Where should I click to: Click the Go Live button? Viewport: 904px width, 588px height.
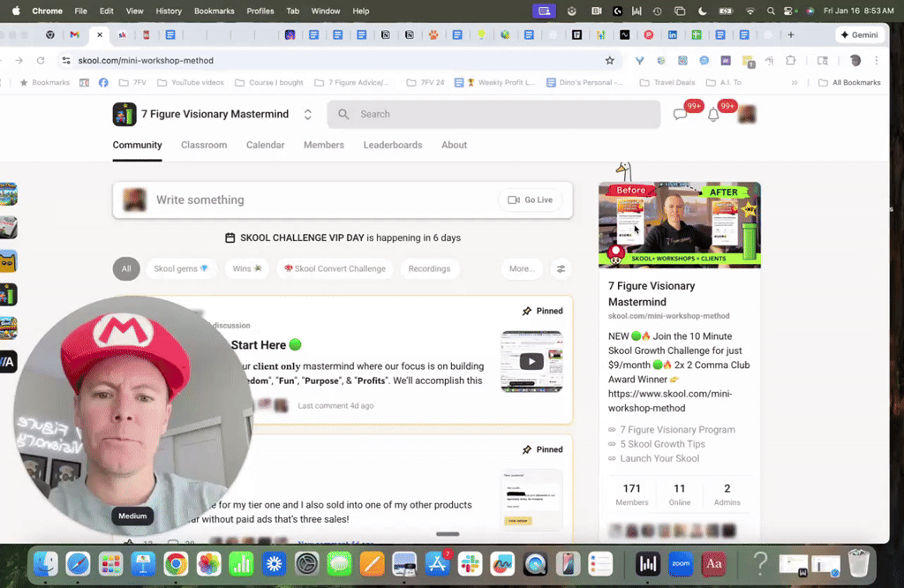pyautogui.click(x=530, y=200)
